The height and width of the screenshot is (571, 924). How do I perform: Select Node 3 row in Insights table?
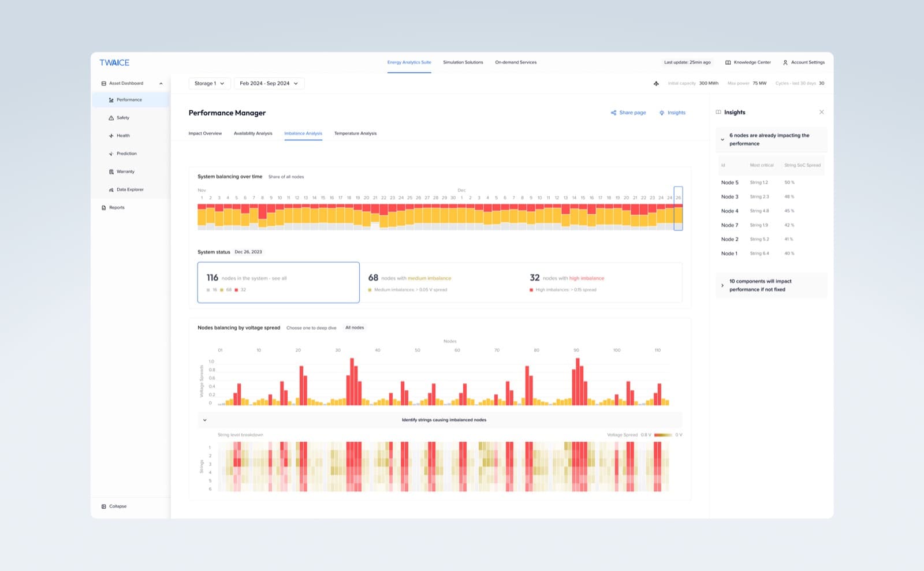point(771,197)
